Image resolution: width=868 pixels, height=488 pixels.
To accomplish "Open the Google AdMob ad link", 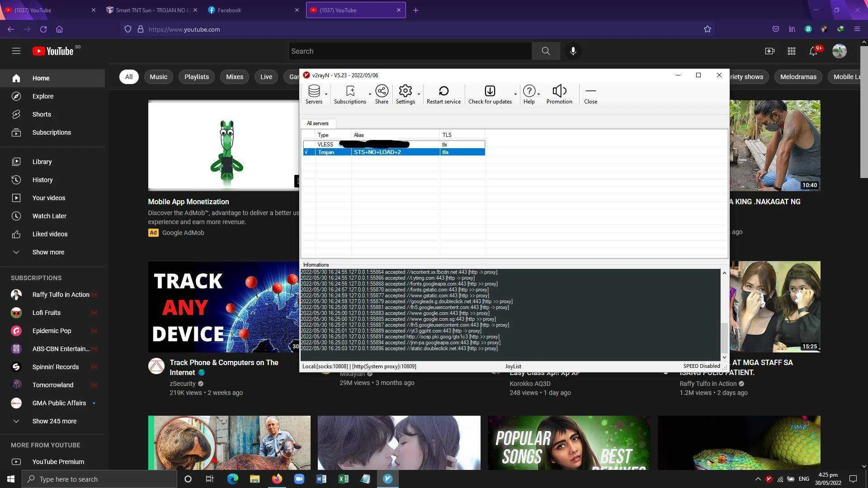I will pos(183,233).
